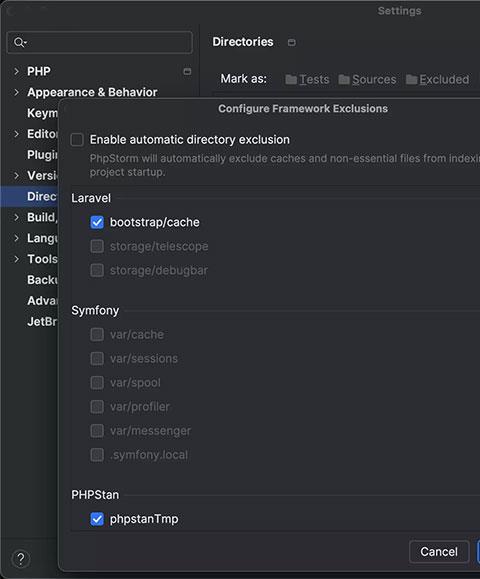480x579 pixels.
Task: Select the Plugins settings item
Action: click(42, 155)
